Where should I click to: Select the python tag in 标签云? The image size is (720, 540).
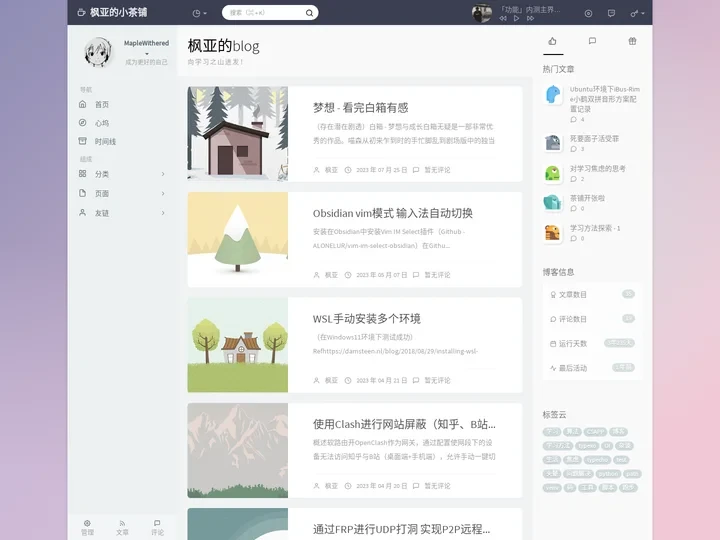click(608, 473)
